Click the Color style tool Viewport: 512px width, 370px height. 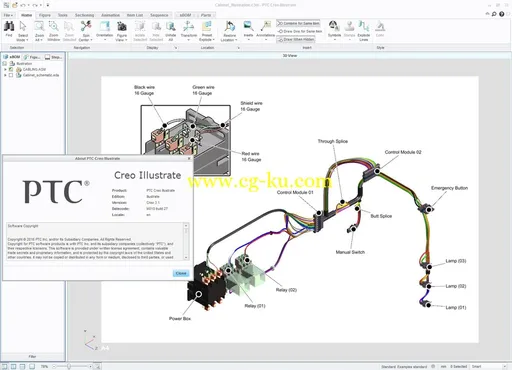click(380, 29)
